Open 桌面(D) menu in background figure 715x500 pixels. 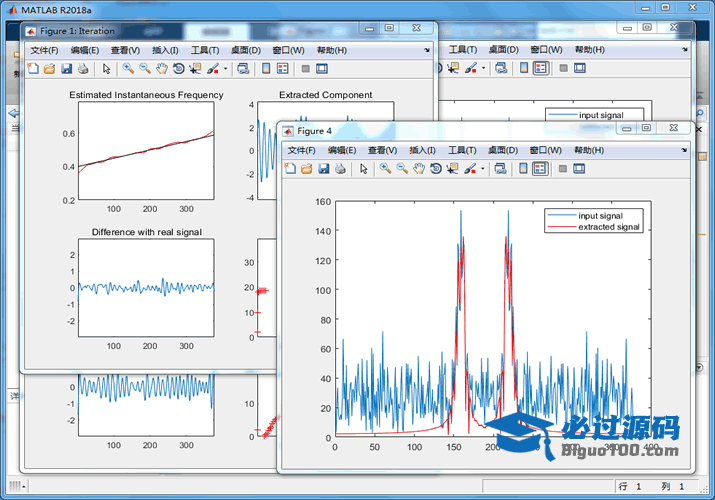pyautogui.click(x=503, y=49)
